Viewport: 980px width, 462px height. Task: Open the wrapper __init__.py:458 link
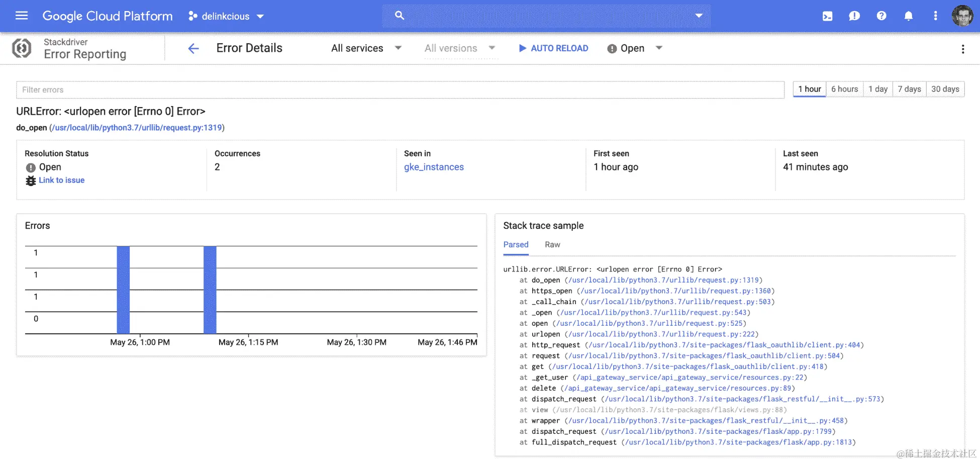[x=706, y=421]
